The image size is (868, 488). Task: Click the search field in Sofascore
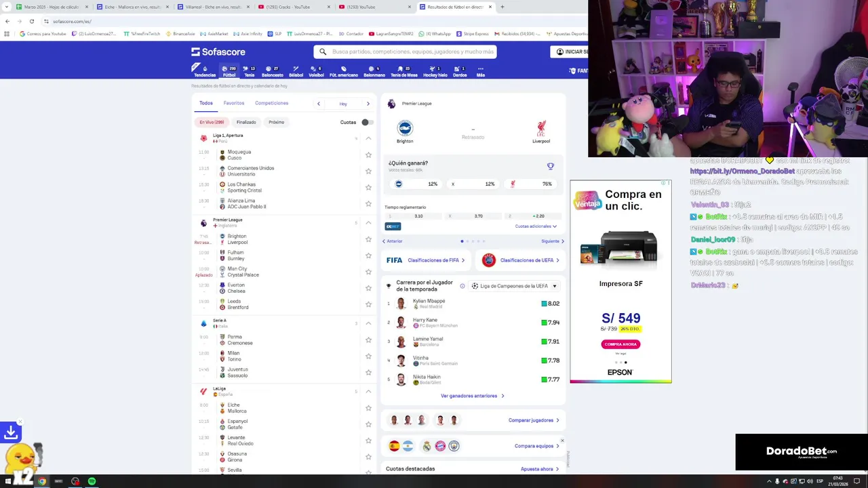coord(405,52)
